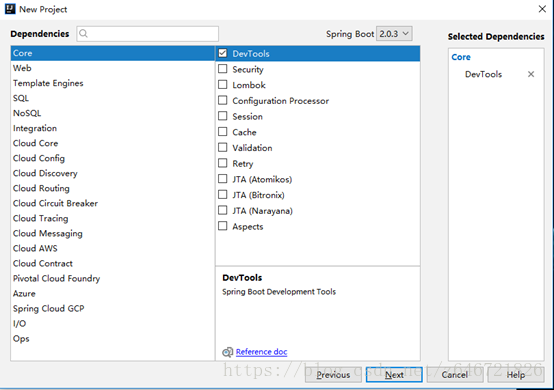Viewport: 554px width, 390px height.
Task: Enable JTA (Atomikos) checkbox
Action: pos(223,179)
